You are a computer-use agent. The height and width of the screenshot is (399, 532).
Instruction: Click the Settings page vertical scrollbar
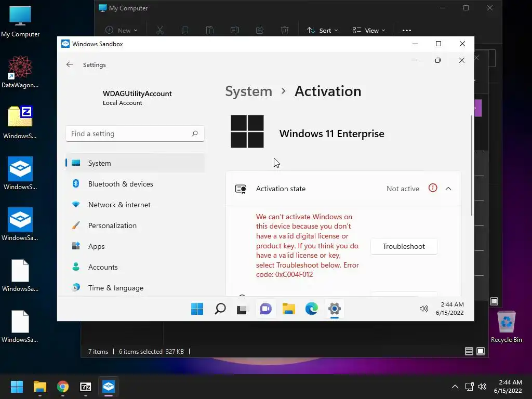[x=472, y=166]
